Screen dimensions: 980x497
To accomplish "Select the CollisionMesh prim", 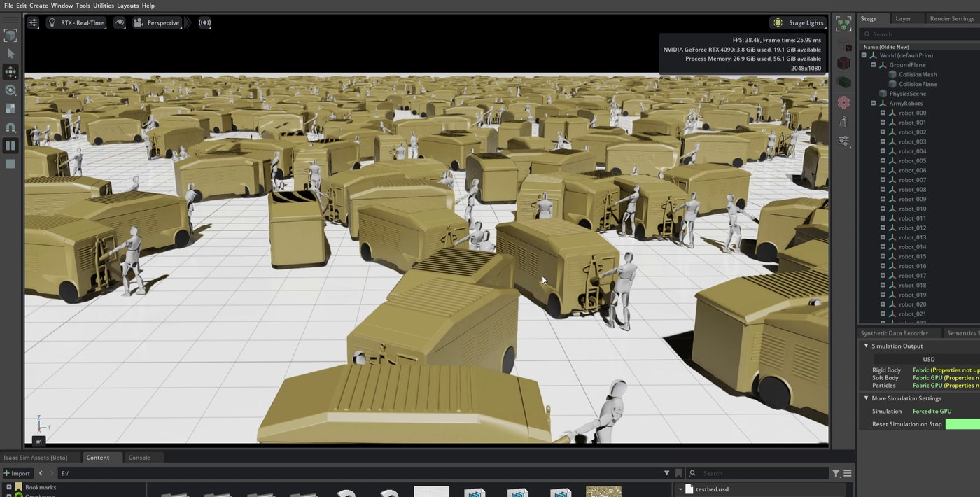I will pyautogui.click(x=918, y=74).
